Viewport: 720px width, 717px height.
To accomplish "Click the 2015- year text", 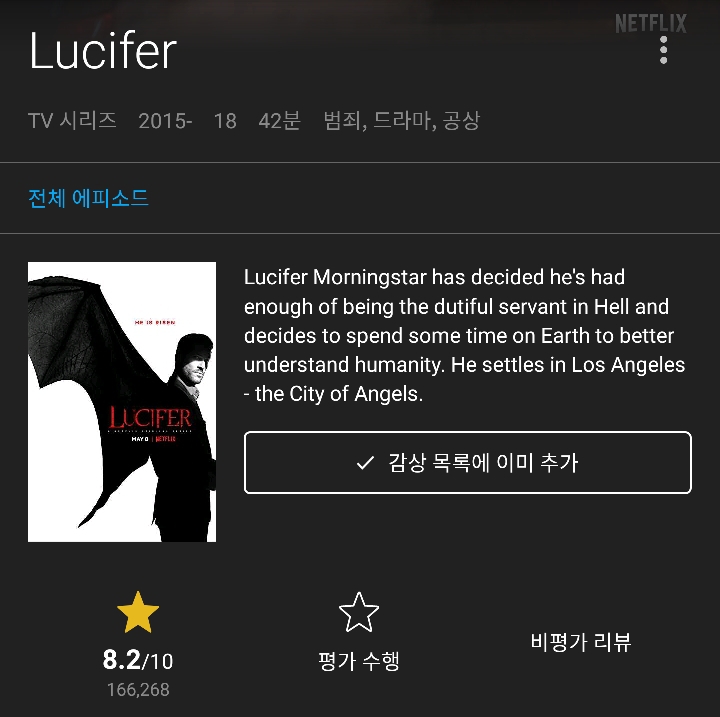I will coord(165,121).
